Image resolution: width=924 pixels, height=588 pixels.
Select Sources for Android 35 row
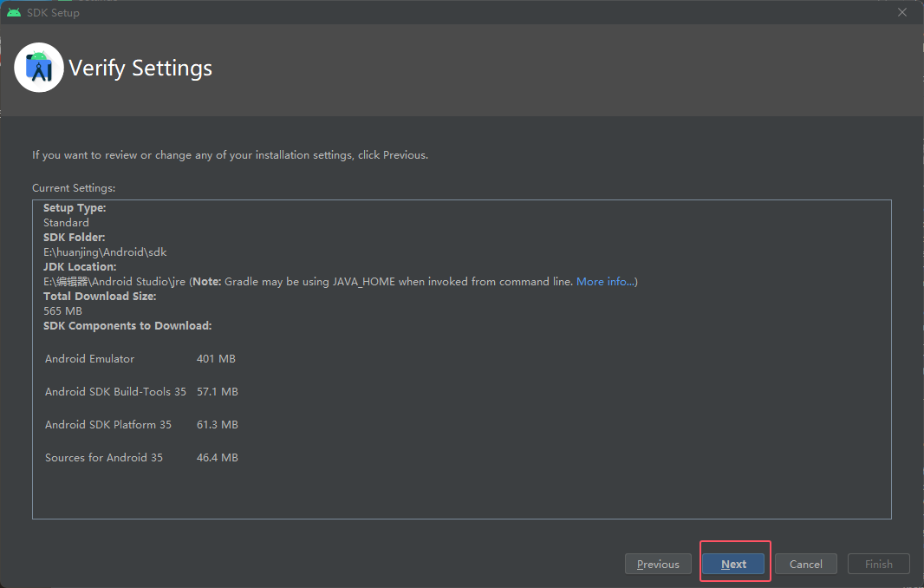point(141,458)
